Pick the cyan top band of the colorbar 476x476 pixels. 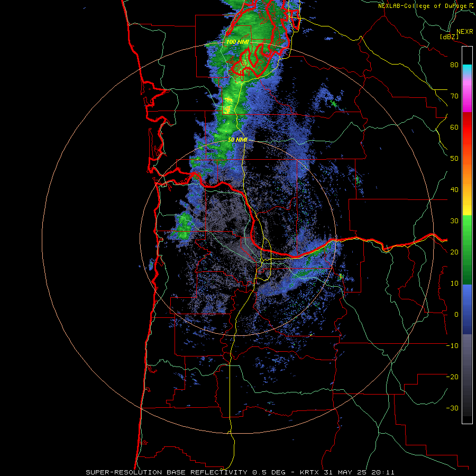[467, 69]
